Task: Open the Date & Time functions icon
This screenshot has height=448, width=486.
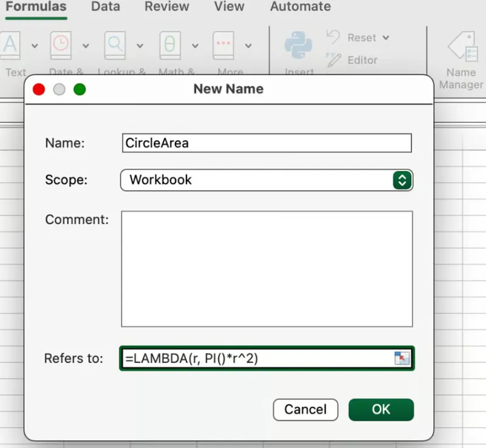Action: 61,46
